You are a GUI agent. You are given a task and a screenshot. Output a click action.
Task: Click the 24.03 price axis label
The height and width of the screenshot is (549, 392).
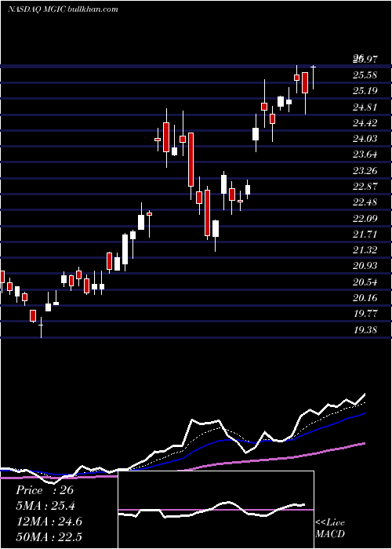365,139
